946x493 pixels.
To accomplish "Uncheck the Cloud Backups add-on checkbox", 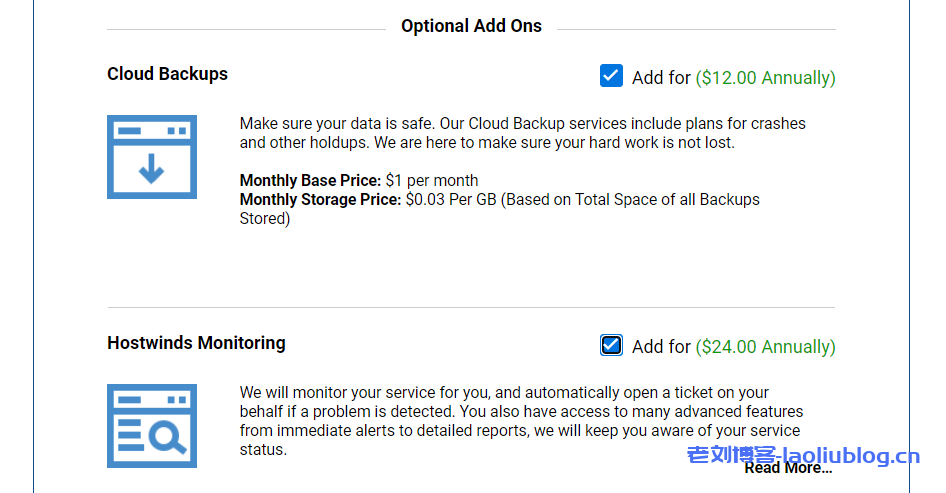I will tap(611, 76).
